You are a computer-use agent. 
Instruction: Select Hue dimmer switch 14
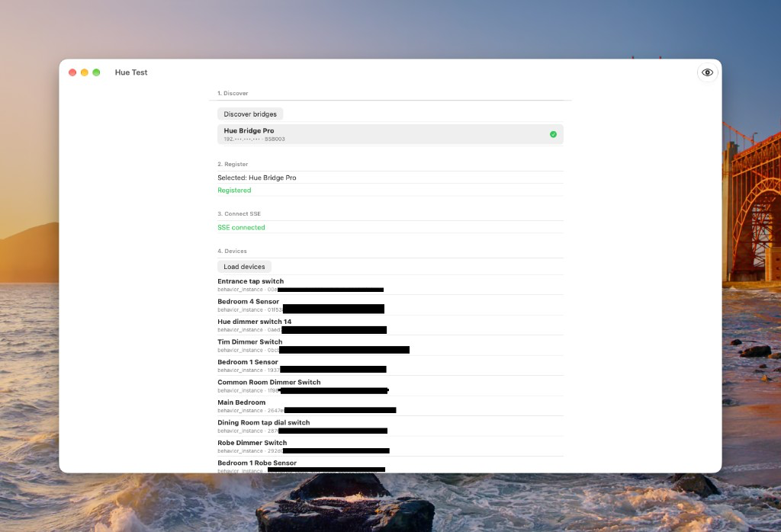pos(390,325)
